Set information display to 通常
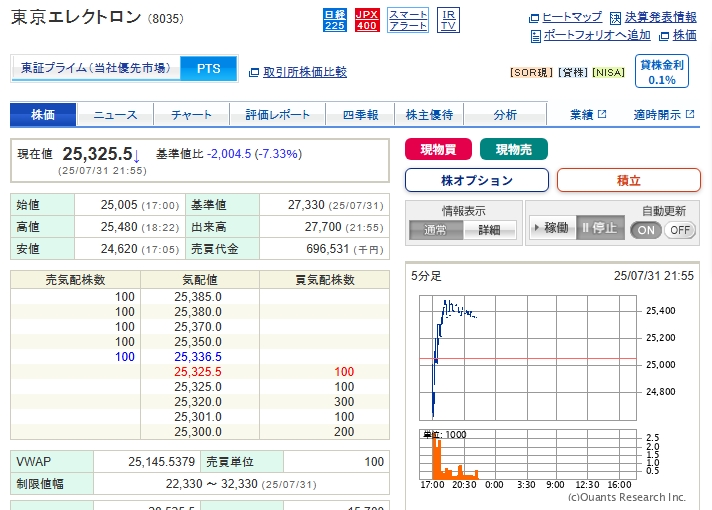This screenshot has height=510, width=712. tap(435, 230)
